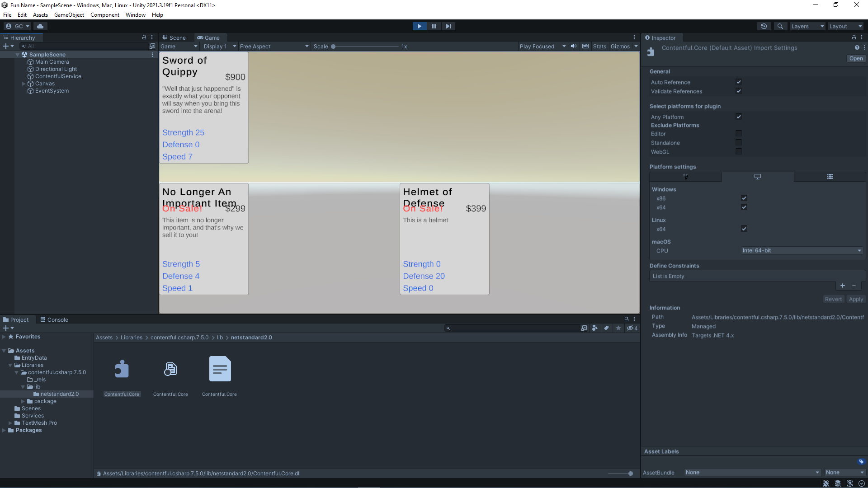The image size is (868, 488).
Task: Open Undo History icon near Layers
Action: (764, 26)
